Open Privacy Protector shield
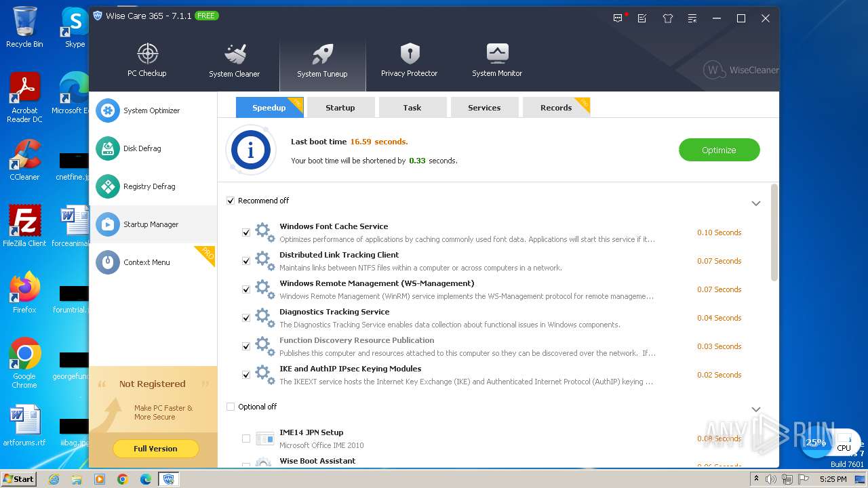The height and width of the screenshot is (488, 868). [x=410, y=60]
